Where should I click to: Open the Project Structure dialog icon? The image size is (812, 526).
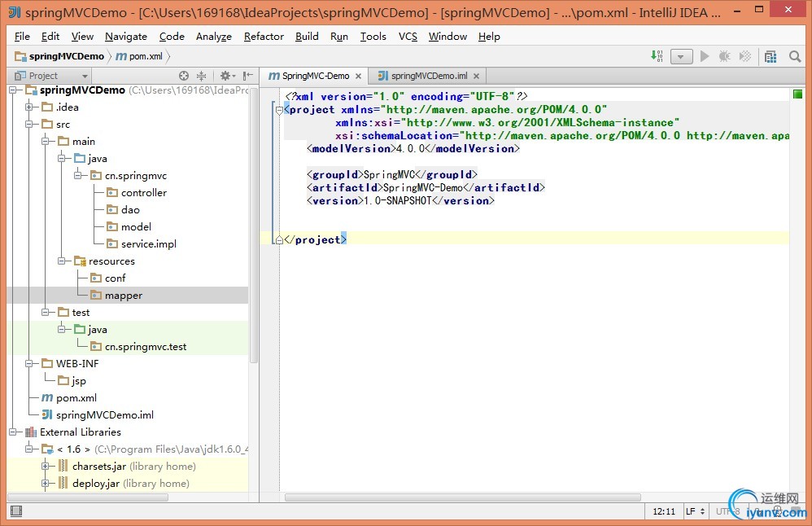(771, 56)
